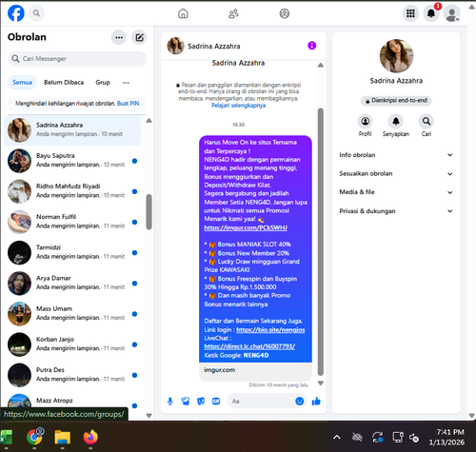Select the Grup tab

(103, 83)
